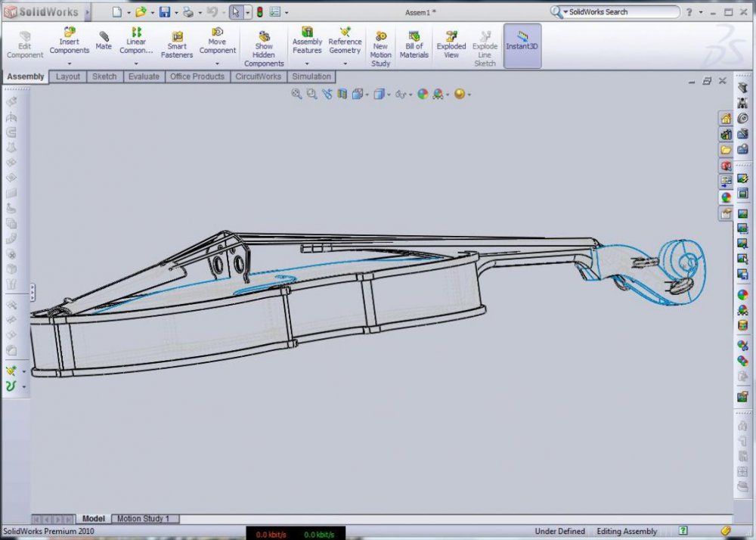756x540 pixels.
Task: Click Edit Component button
Action: 25,45
